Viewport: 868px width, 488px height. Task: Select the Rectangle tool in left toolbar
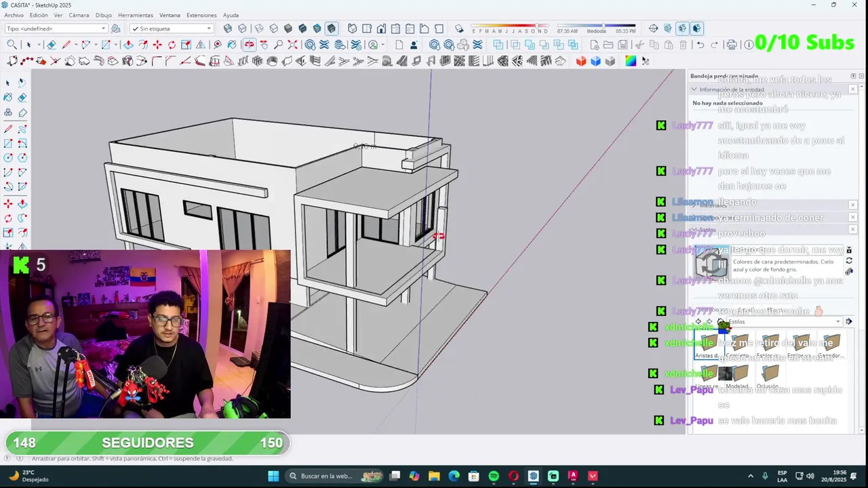(8, 143)
